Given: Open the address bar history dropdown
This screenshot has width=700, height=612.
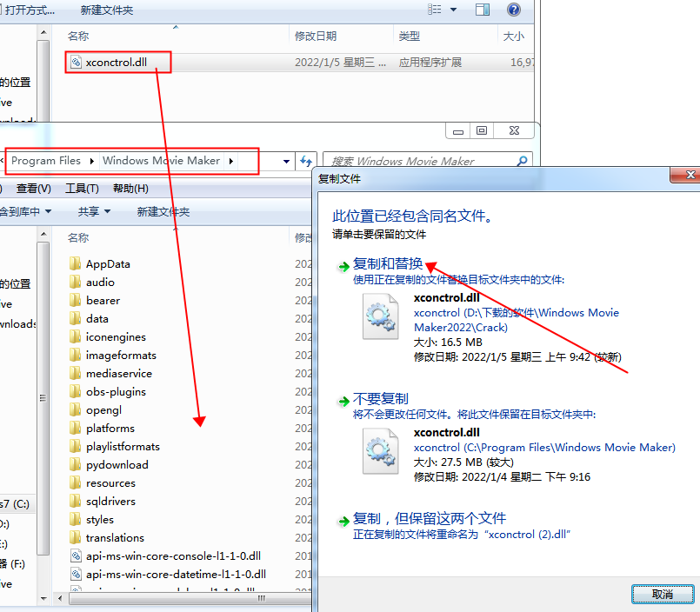Looking at the screenshot, I should [287, 161].
